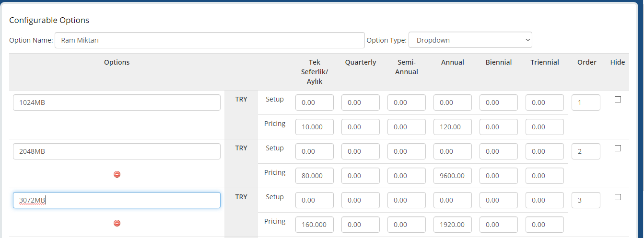This screenshot has height=238, width=644.
Task: Edit 3072MB triennial pricing field
Action: click(545, 225)
